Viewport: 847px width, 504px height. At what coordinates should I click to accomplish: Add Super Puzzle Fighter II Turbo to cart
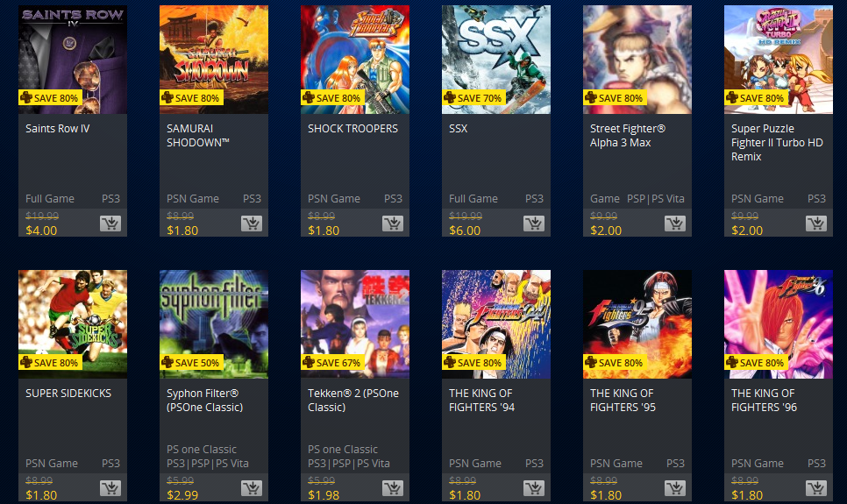tap(816, 224)
